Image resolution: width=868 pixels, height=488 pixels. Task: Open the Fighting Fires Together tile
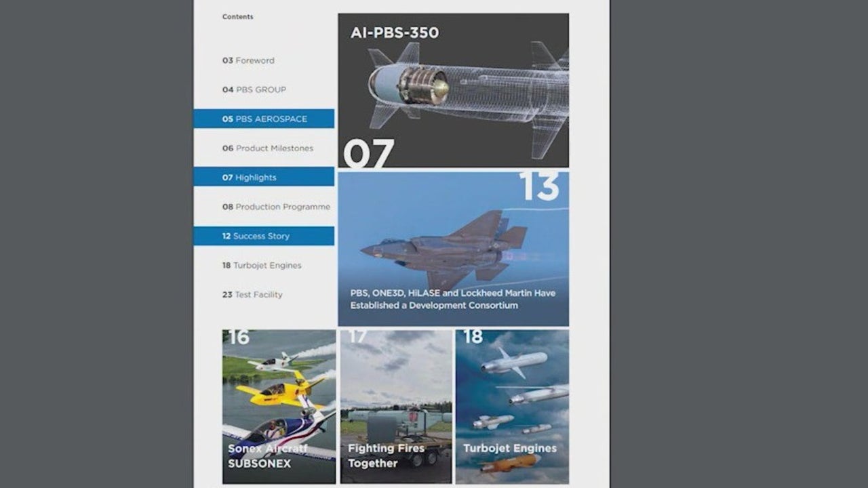(396, 407)
